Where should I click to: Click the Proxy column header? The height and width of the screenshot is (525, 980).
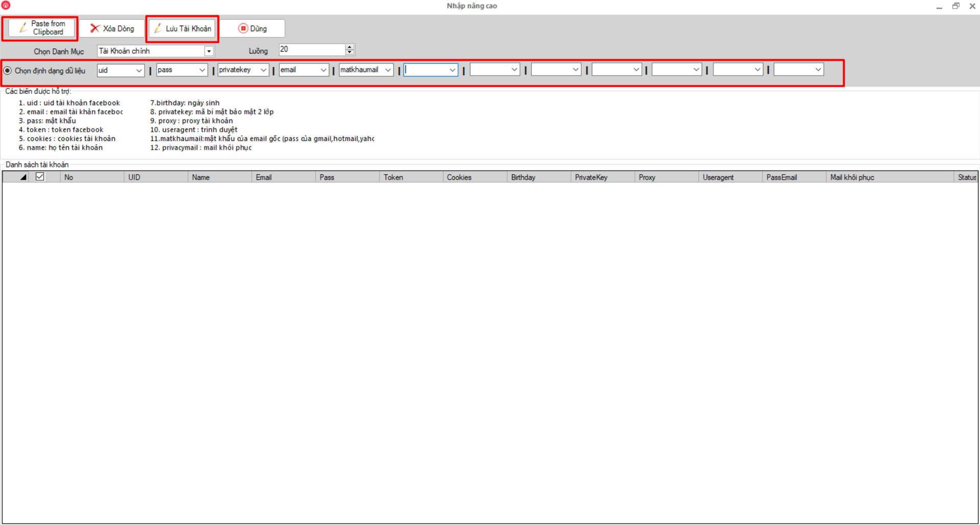click(x=666, y=177)
